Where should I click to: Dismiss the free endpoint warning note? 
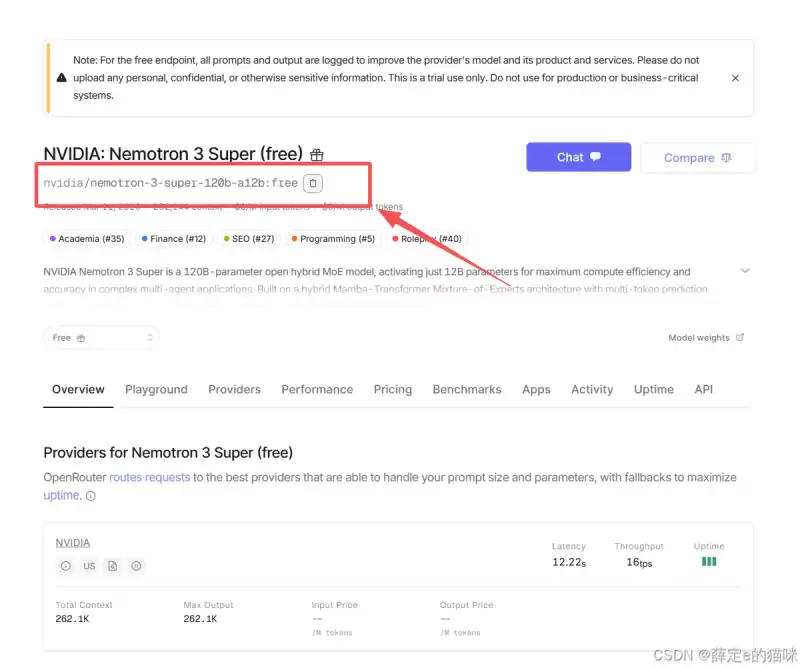(735, 78)
